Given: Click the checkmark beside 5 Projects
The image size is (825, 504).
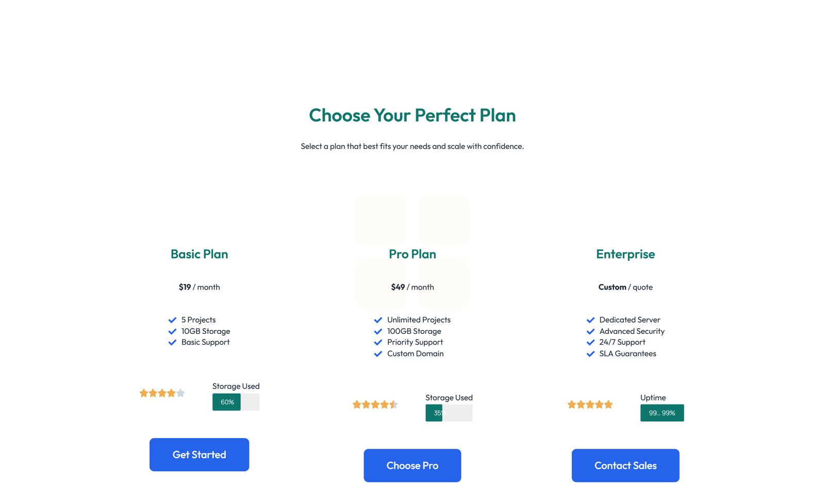Looking at the screenshot, I should (x=172, y=320).
